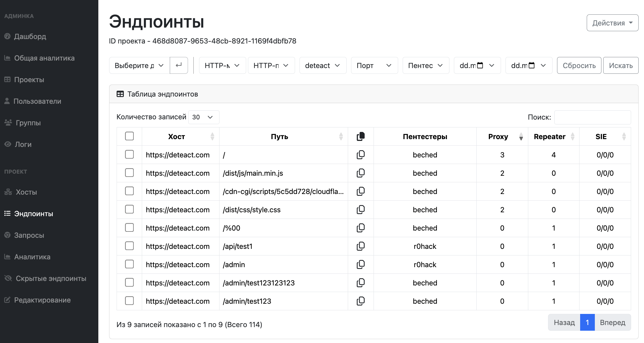Click the Запросы sidebar icon

pyautogui.click(x=7, y=235)
